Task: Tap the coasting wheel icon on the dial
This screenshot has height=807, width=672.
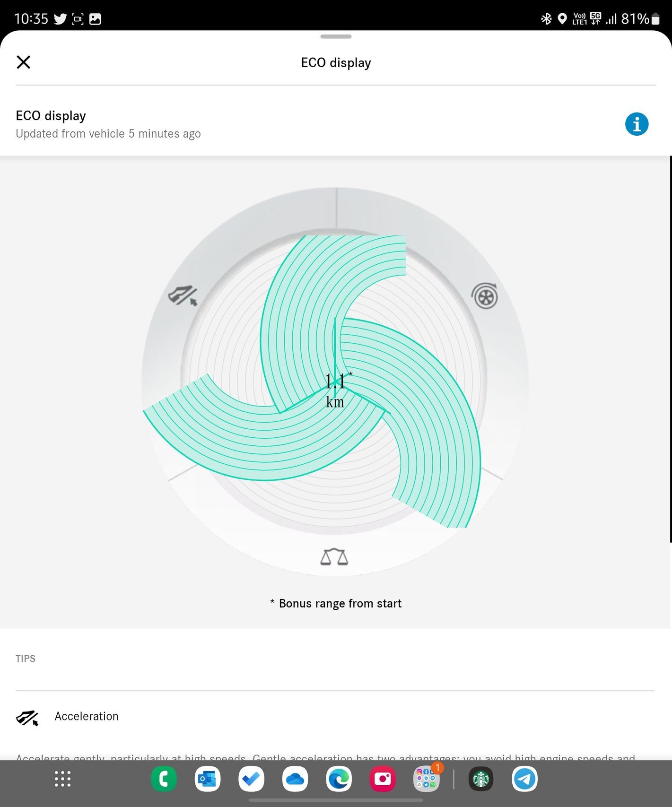Action: (x=485, y=296)
